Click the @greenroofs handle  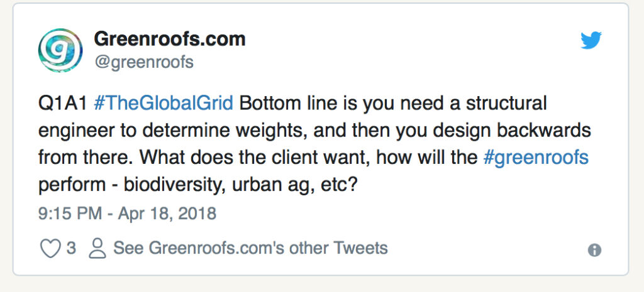pyautogui.click(x=143, y=62)
